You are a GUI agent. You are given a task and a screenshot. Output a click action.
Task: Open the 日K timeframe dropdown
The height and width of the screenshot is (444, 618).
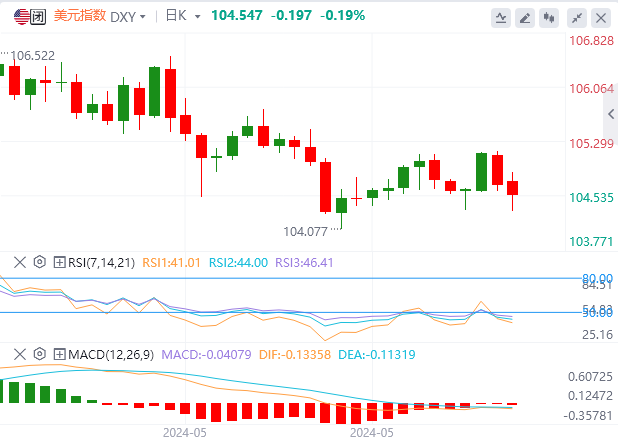(183, 16)
